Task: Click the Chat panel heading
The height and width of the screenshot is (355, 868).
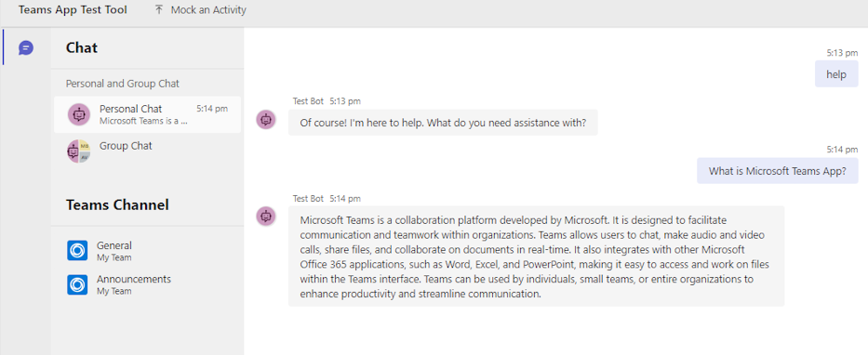Action: click(82, 48)
